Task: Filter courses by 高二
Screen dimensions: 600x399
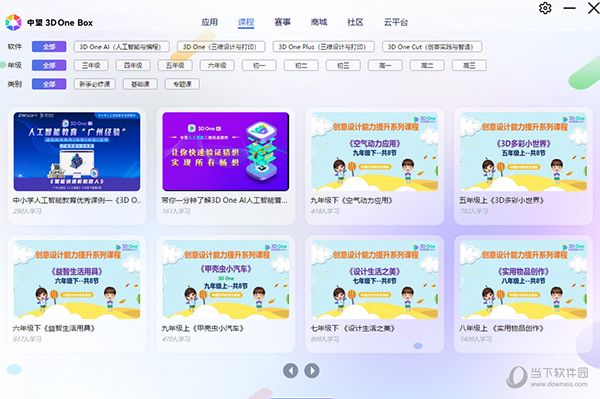Action: pyautogui.click(x=427, y=65)
